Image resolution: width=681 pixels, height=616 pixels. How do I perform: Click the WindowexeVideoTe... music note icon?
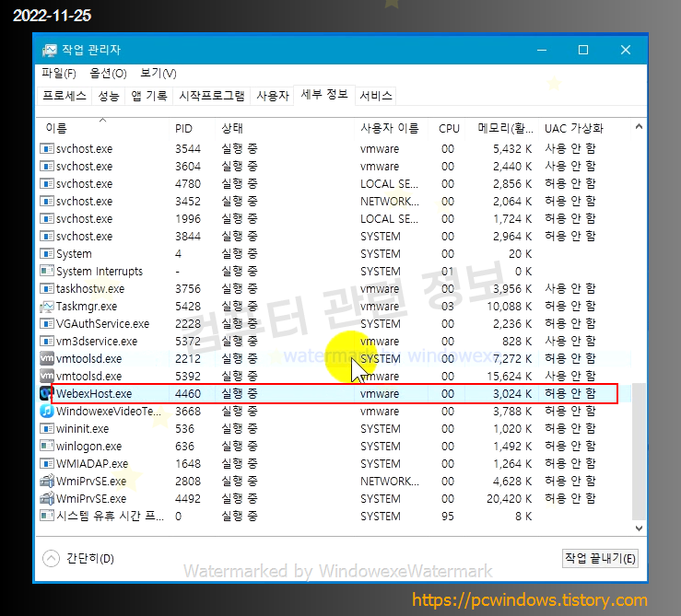point(46,411)
